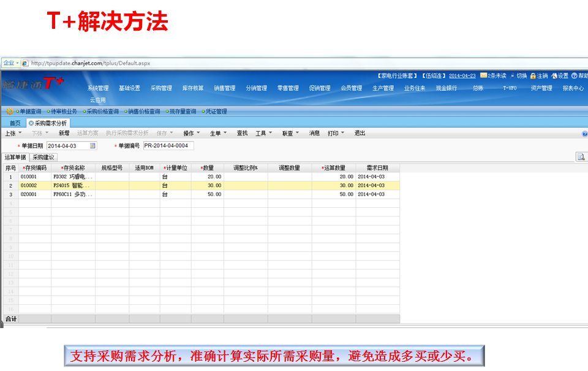Switch to the 首页 tab
This screenshot has width=588, height=371.
[15, 123]
